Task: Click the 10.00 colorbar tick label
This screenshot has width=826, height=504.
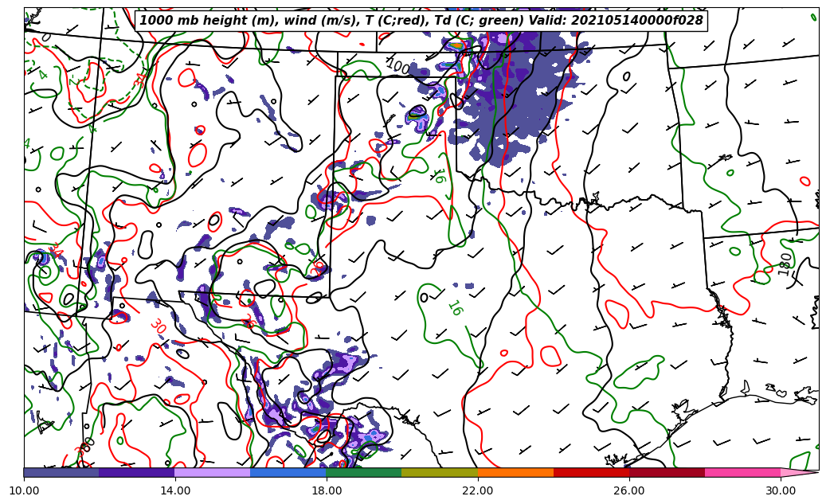Action: 24,490
